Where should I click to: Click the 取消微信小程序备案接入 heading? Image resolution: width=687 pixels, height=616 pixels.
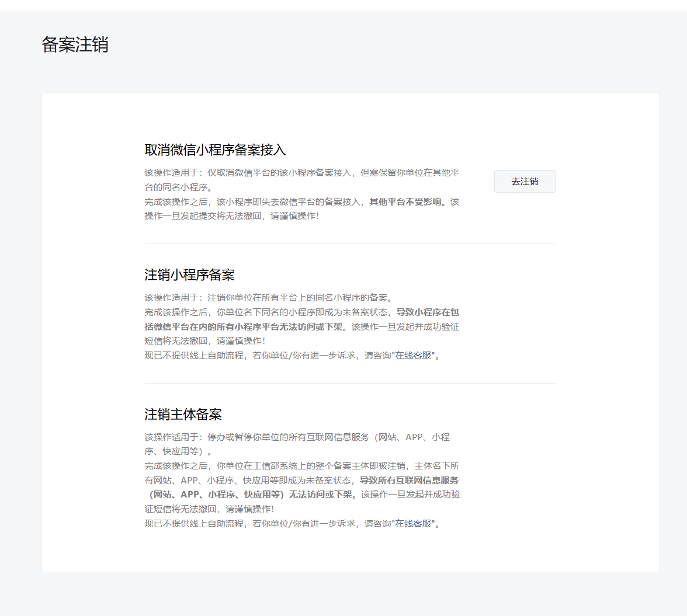point(215,150)
